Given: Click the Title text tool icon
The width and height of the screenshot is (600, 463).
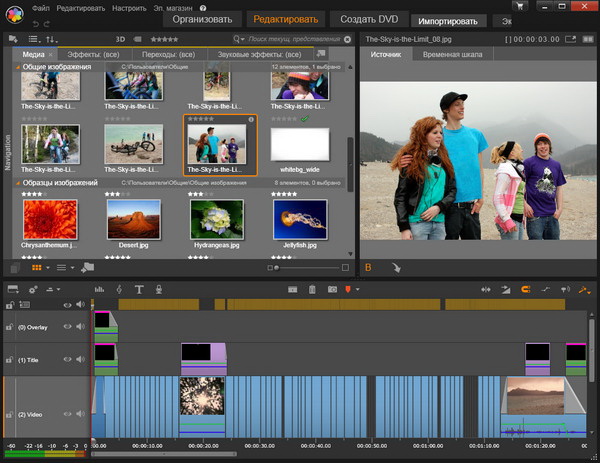Looking at the screenshot, I should (x=139, y=289).
